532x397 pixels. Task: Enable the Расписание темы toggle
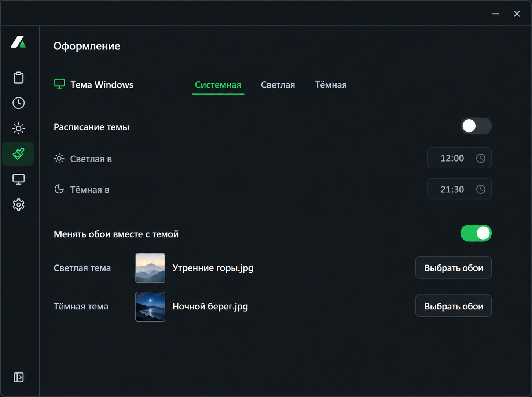pos(476,126)
